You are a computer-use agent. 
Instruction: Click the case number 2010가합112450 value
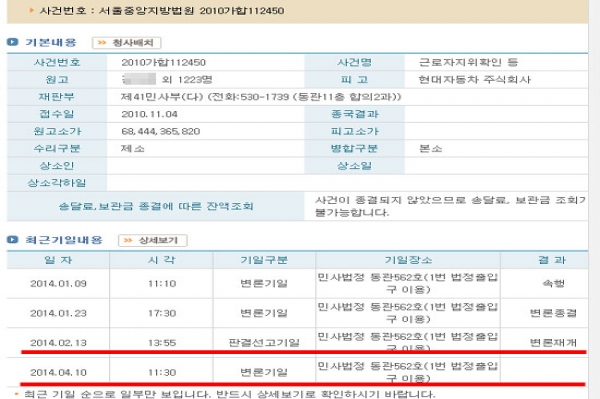coord(163,62)
